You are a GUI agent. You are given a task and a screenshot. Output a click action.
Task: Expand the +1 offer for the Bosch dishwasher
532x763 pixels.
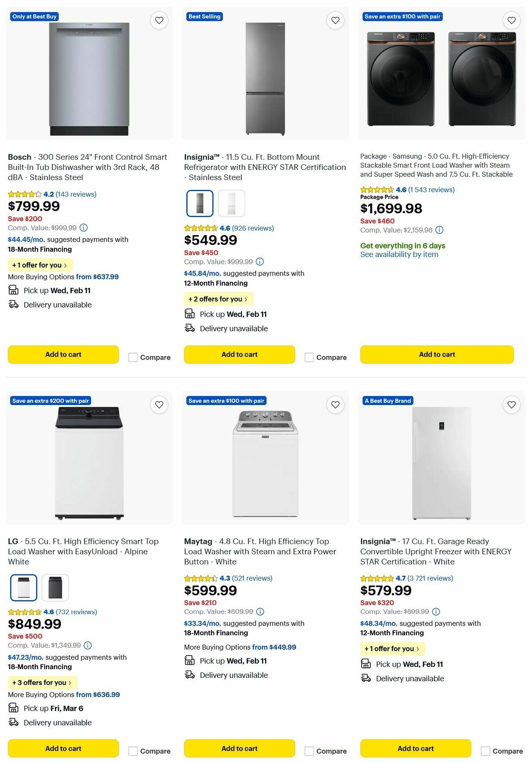(40, 265)
